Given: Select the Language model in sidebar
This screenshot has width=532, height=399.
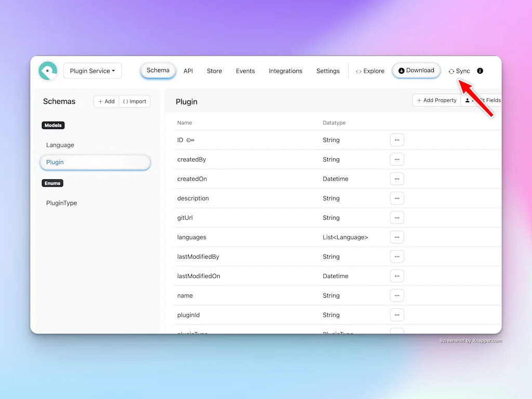Looking at the screenshot, I should coord(60,145).
